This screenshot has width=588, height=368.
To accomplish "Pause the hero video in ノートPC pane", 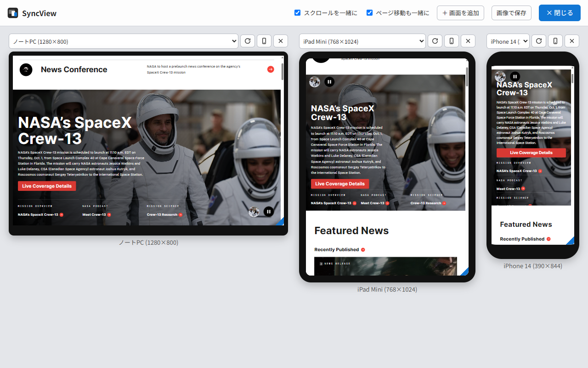I will tap(269, 212).
